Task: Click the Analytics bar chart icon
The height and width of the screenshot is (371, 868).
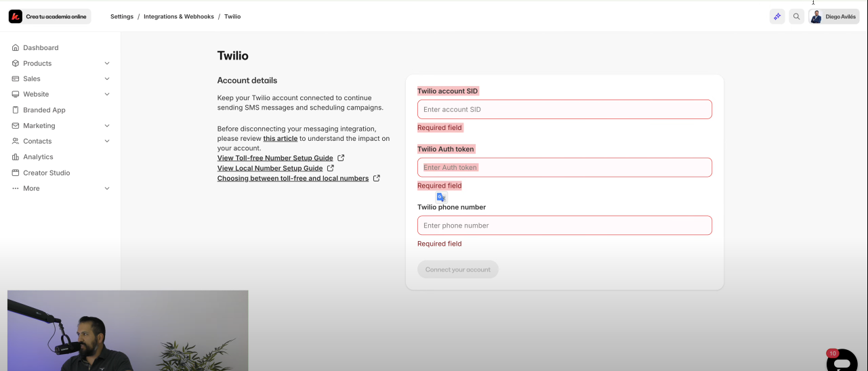Action: [x=16, y=156]
